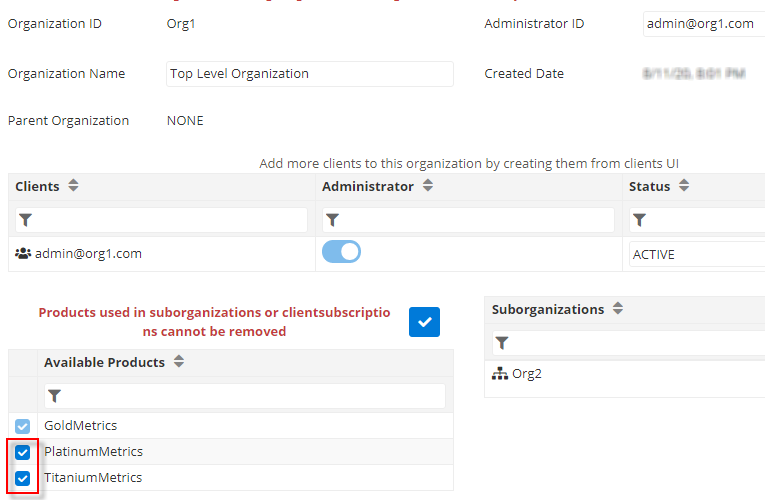This screenshot has width=765, height=500.
Task: Click the Organization Name text field
Action: (x=309, y=74)
